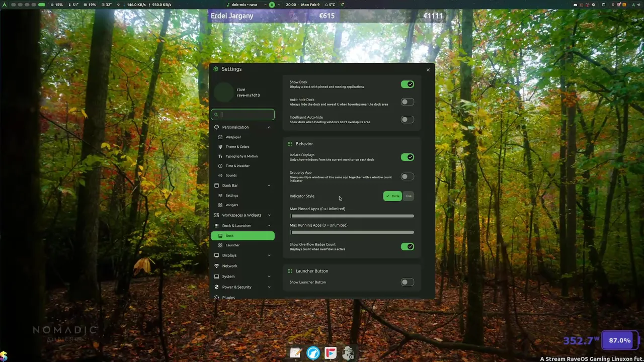Open the Discord tray icon in top bar
This screenshot has width=644, height=362.
(x=576, y=5)
